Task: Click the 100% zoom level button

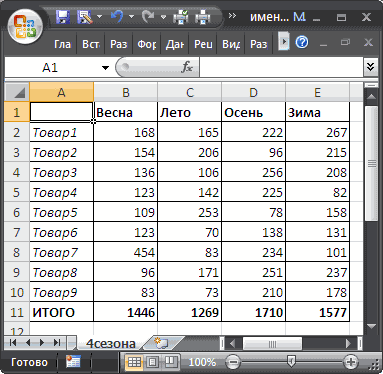Action: (x=202, y=362)
